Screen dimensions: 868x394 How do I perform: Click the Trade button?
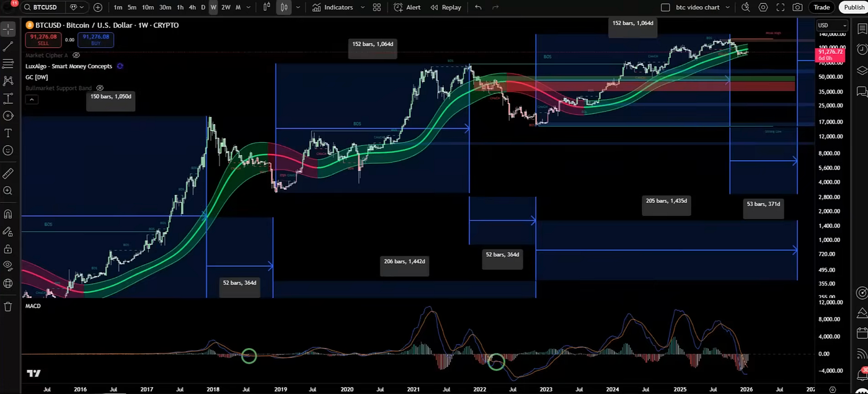tap(821, 7)
